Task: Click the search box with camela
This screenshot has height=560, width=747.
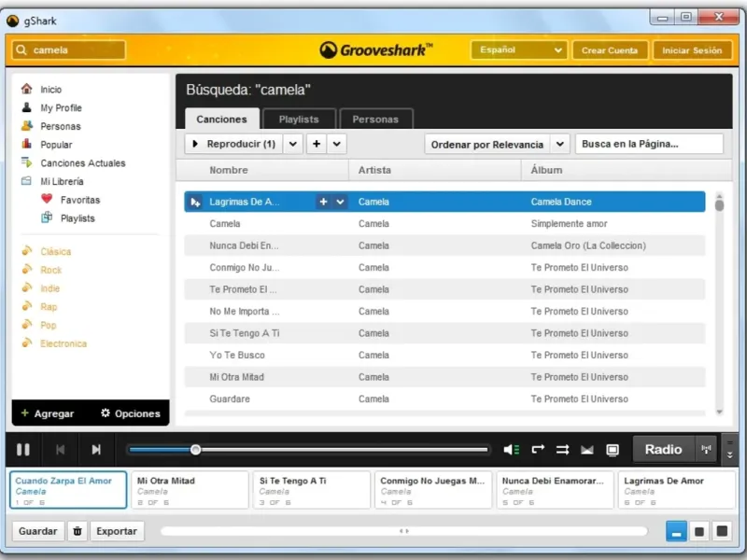Action: coord(68,50)
